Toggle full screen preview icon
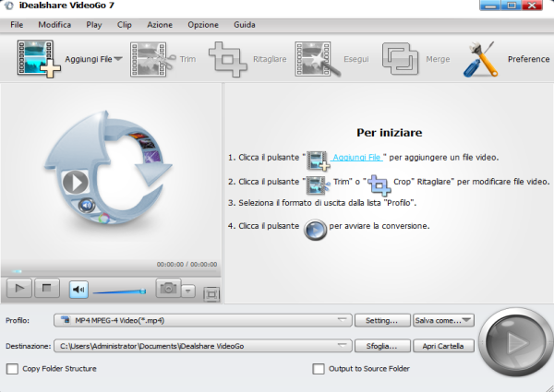The image size is (554, 392). 211,294
